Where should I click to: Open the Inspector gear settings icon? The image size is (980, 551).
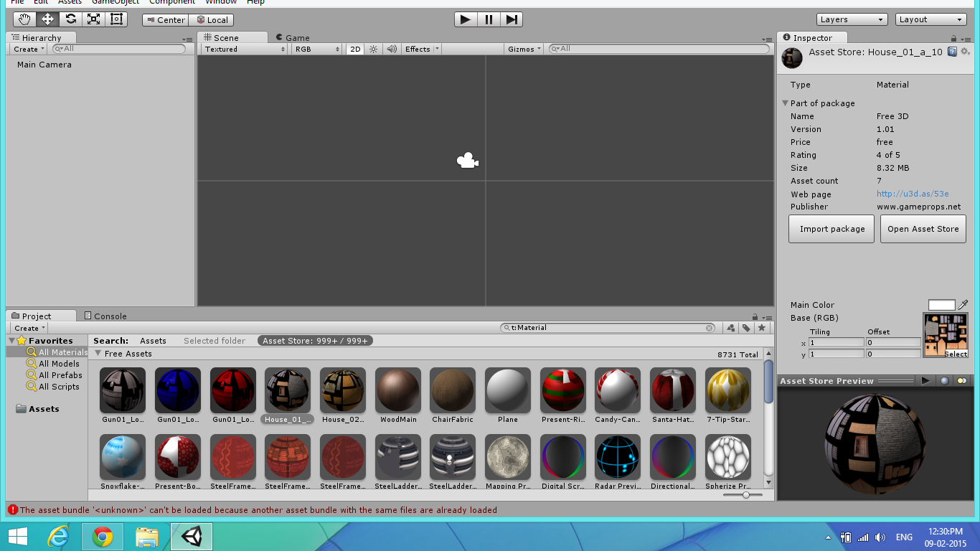coord(965,52)
